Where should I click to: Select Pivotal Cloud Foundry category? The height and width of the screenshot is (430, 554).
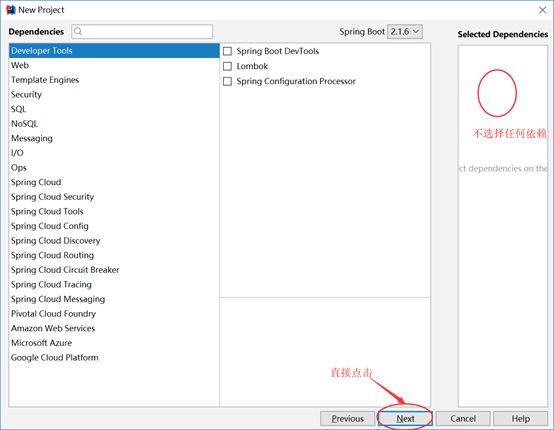[114, 313]
